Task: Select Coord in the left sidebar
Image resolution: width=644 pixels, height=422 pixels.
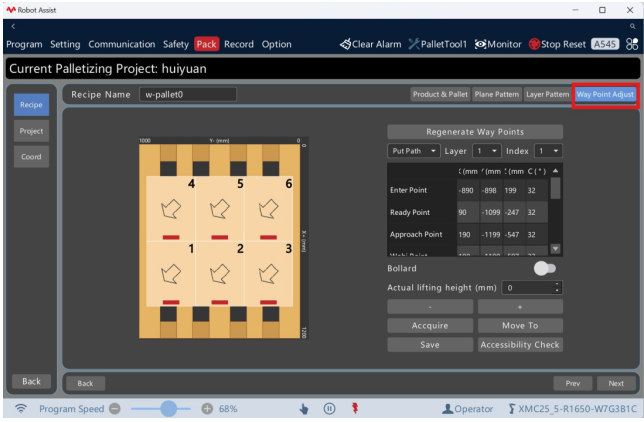Action: [x=31, y=157]
